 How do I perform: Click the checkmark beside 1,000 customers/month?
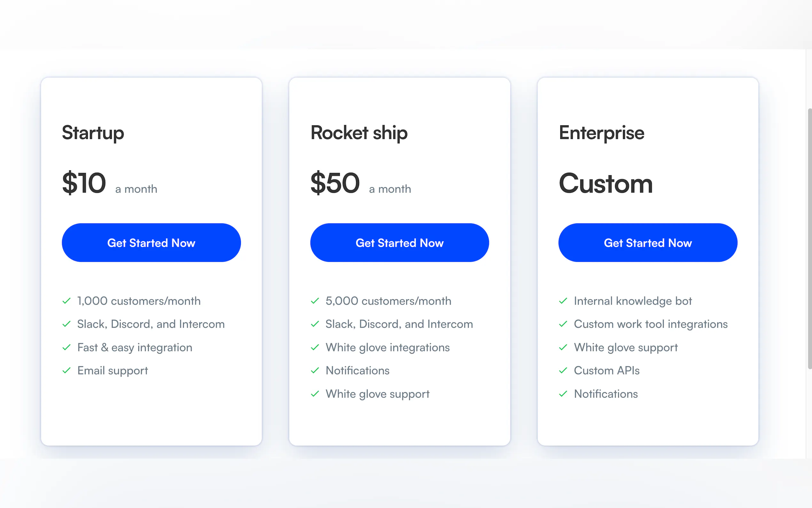pyautogui.click(x=66, y=301)
